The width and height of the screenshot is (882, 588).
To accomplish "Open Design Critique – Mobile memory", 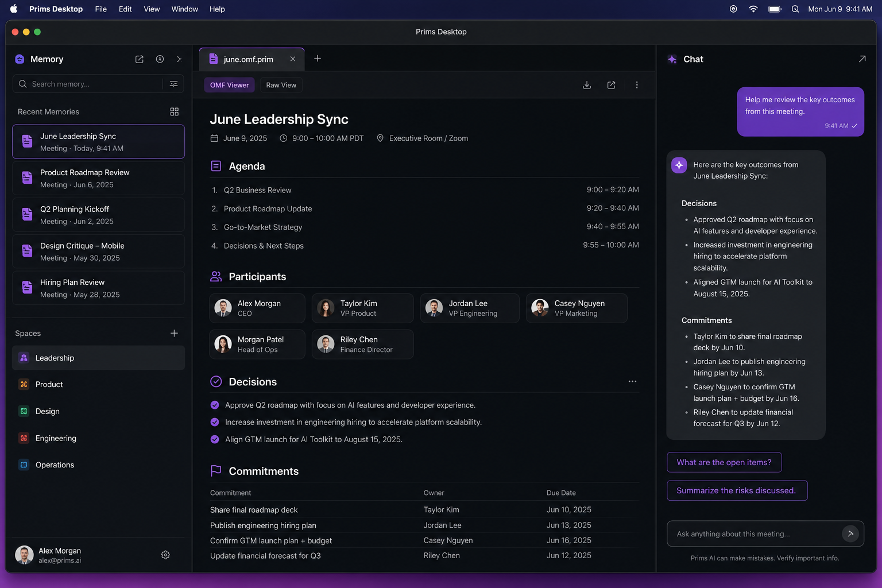I will 98,252.
